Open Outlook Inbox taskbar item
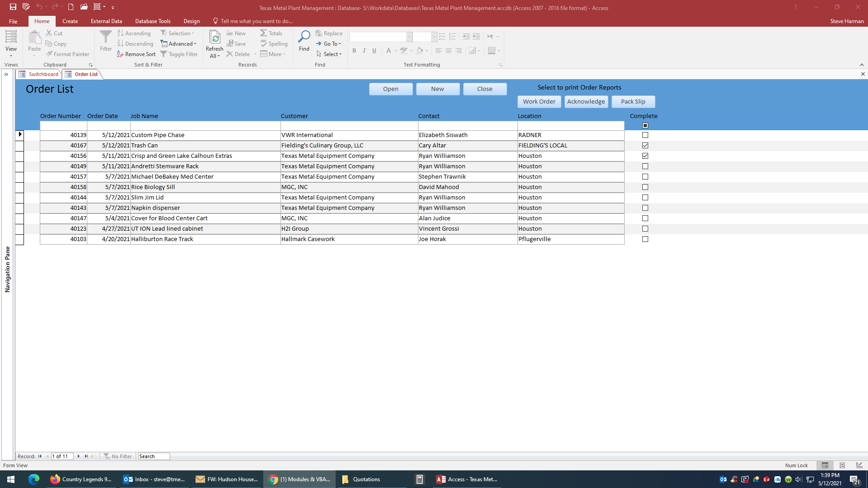 click(x=154, y=479)
